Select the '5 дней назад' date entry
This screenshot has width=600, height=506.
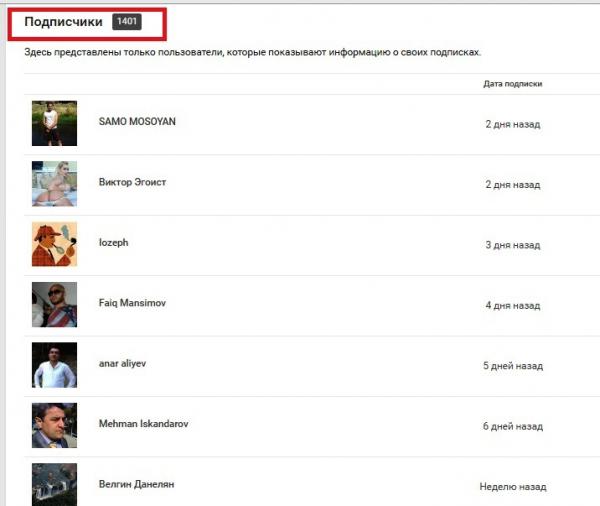512,366
